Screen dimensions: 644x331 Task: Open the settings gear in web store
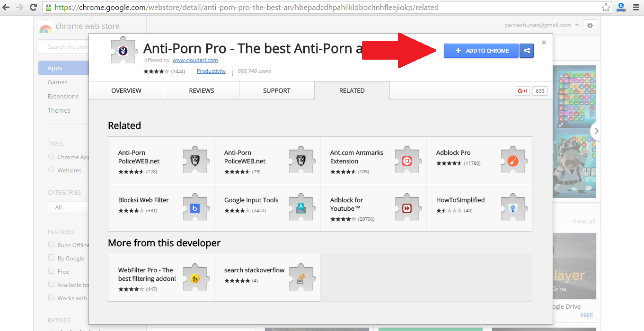[590, 26]
